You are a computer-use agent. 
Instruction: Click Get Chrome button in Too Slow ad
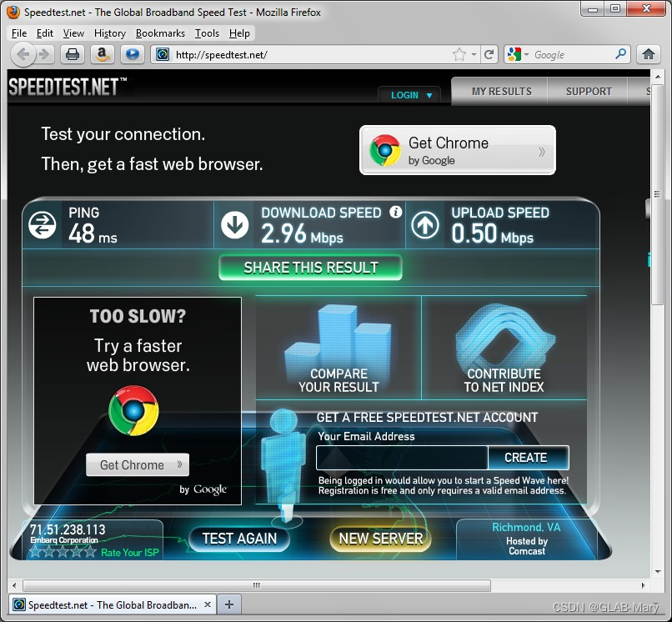pos(137,464)
